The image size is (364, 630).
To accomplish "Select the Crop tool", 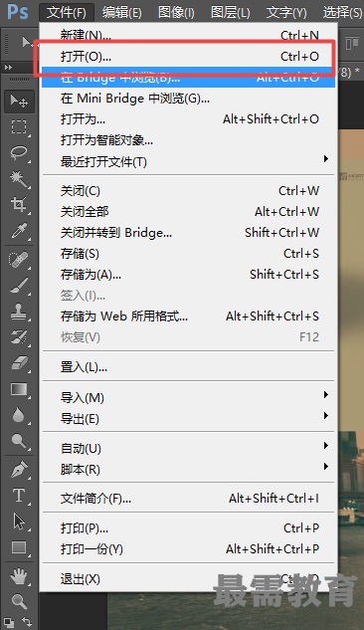I will pyautogui.click(x=19, y=204).
